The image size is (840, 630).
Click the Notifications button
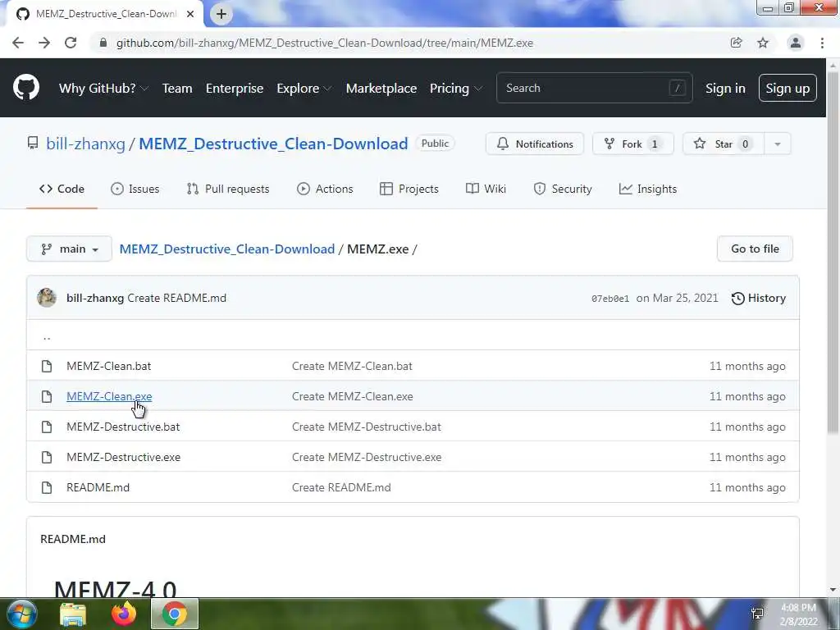pos(535,144)
